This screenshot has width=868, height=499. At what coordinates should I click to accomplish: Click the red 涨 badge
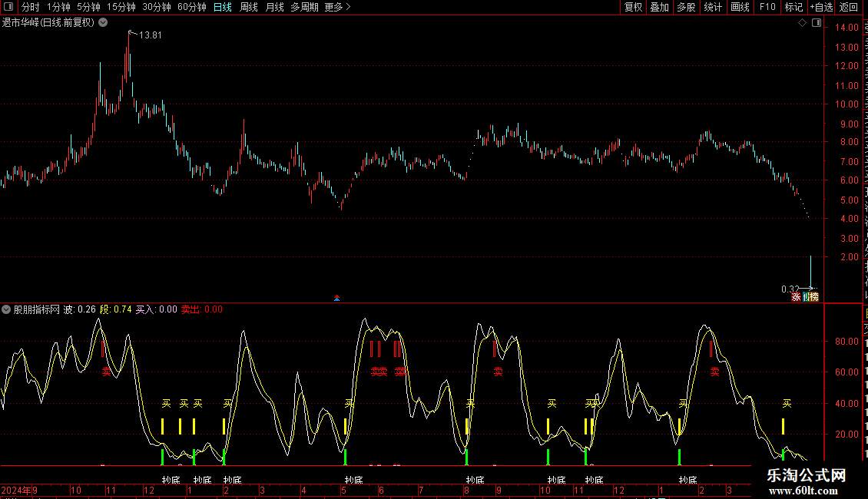(796, 297)
